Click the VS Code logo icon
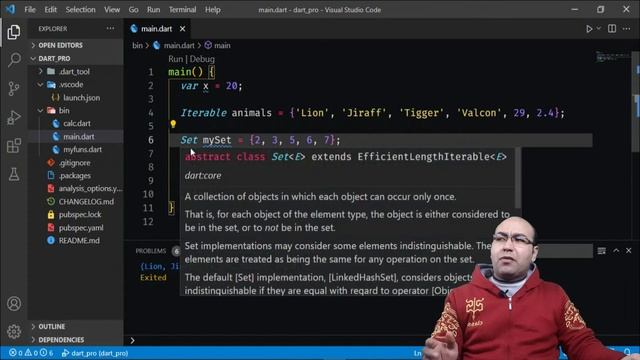This screenshot has width=640, height=360. 10,9
